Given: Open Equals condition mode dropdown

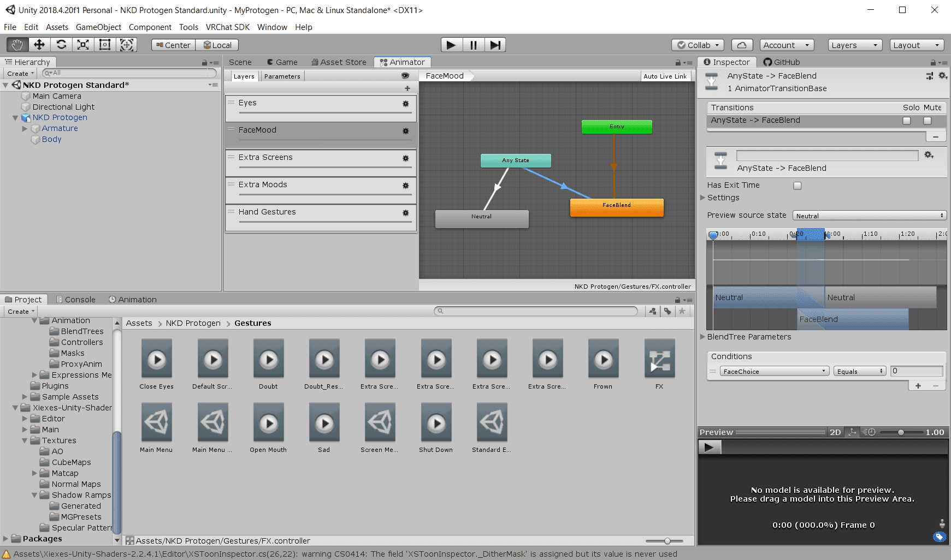Looking at the screenshot, I should (x=860, y=371).
